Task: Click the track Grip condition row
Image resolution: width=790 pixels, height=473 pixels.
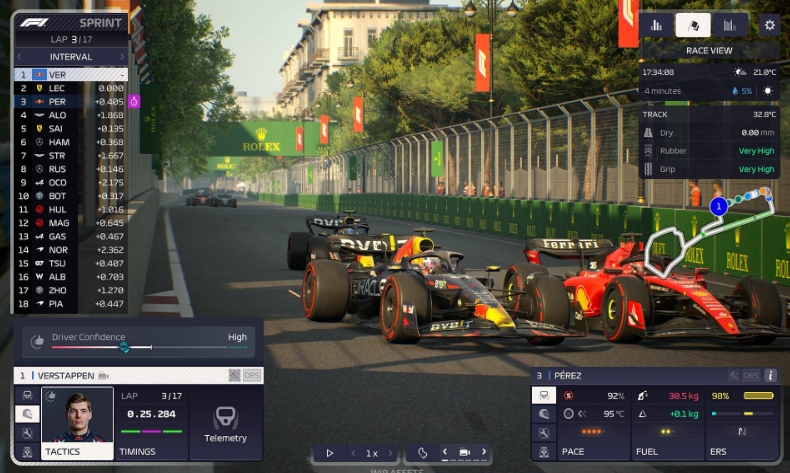Action: point(709,169)
